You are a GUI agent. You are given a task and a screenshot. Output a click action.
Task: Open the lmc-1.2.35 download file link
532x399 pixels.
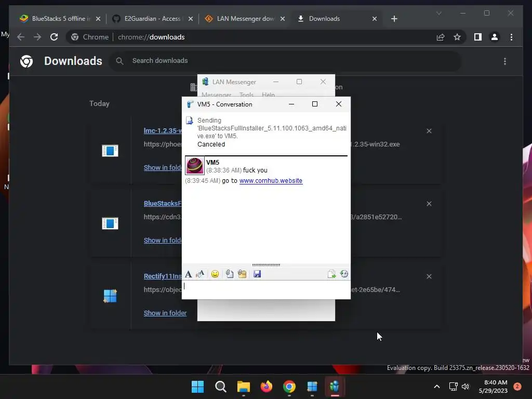coord(163,130)
